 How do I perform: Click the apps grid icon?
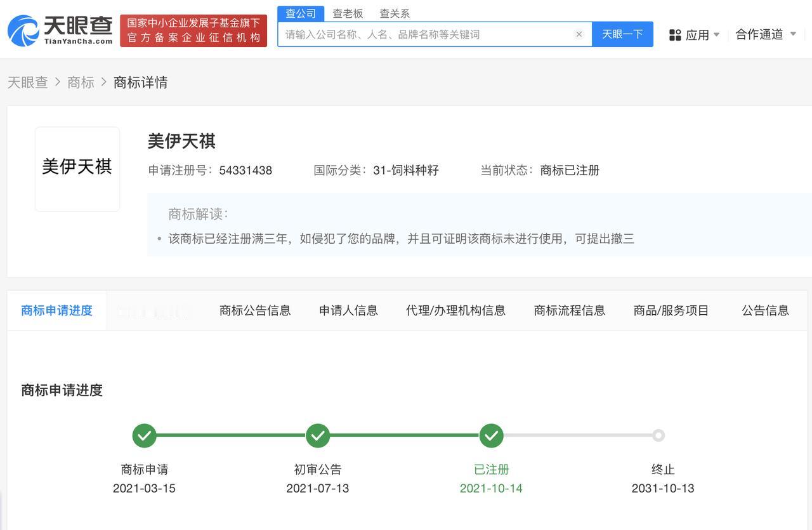(x=675, y=35)
